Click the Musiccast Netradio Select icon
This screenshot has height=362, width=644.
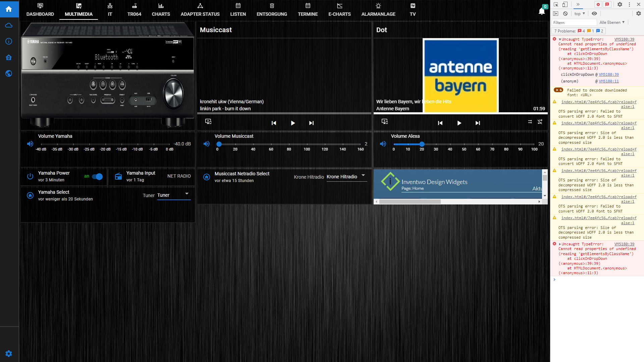(207, 177)
